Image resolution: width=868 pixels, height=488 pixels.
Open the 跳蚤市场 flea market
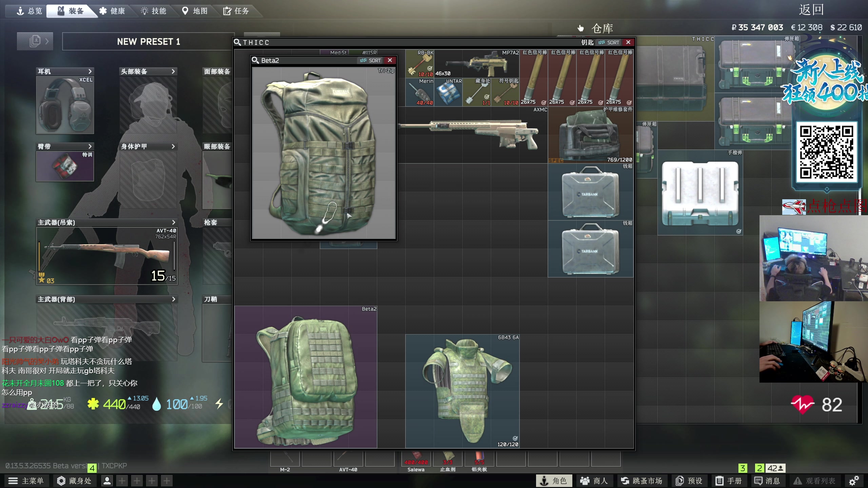coord(642,481)
